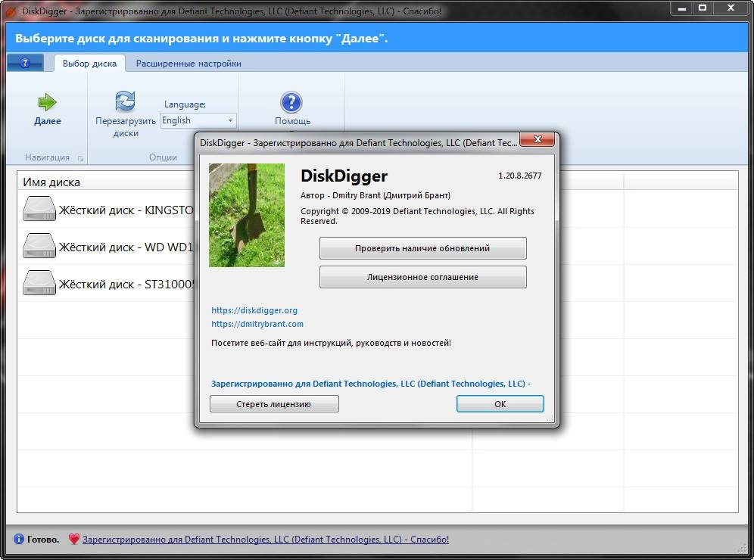Screen dimensions: 754x560
Task: Click the Далее label text
Action: pos(48,121)
